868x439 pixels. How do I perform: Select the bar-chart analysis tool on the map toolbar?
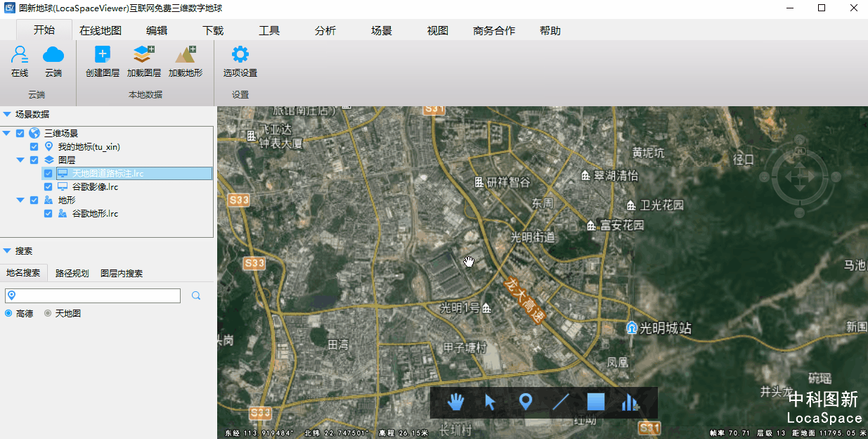point(629,402)
